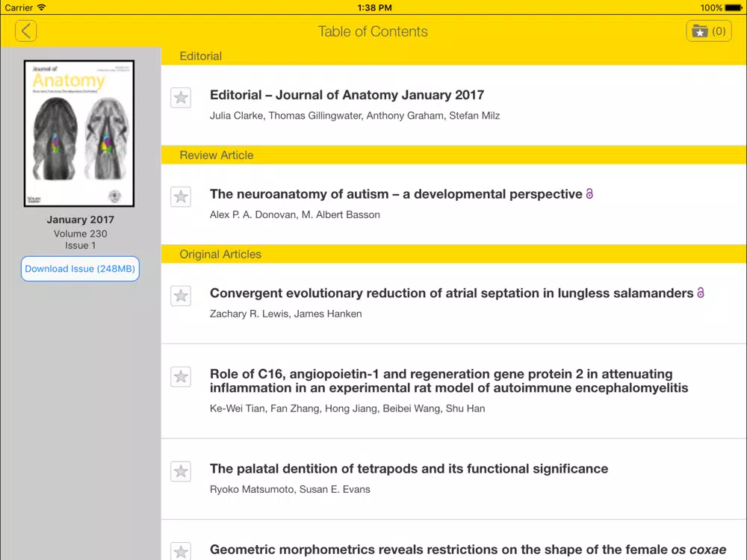Open the Journal of Anatomy cover thumbnail

click(x=79, y=134)
